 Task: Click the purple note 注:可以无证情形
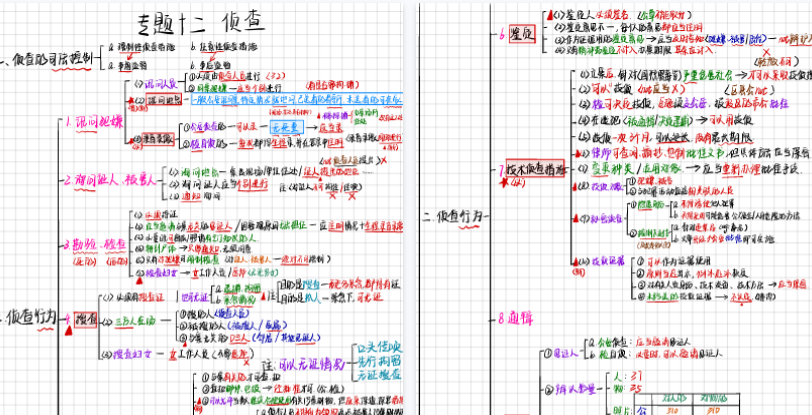pos(303,364)
